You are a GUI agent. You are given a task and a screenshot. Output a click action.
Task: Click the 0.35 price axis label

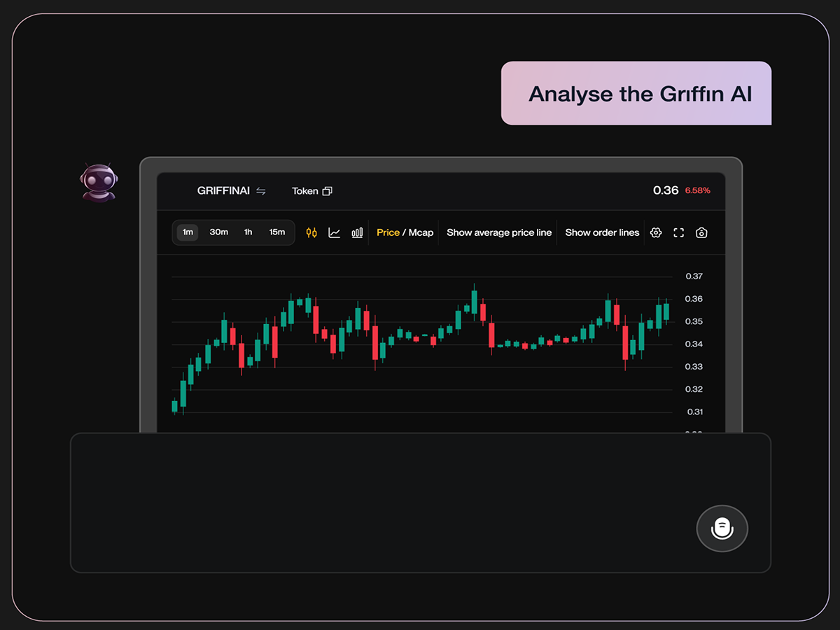coord(694,322)
